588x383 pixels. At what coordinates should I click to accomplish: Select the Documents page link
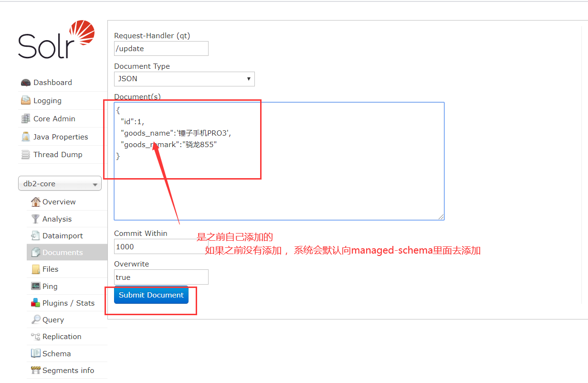[63, 253]
